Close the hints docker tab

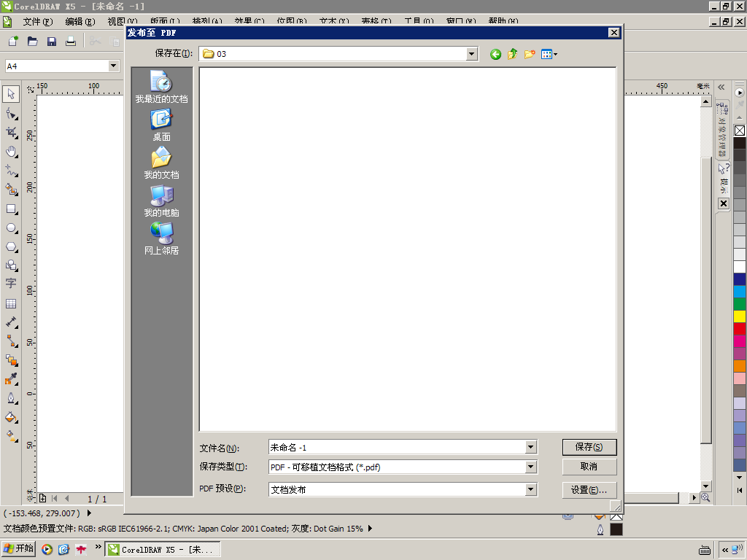point(724,203)
